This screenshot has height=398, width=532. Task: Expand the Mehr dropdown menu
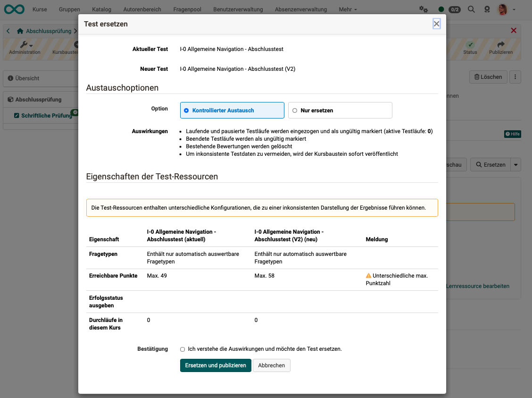348,9
